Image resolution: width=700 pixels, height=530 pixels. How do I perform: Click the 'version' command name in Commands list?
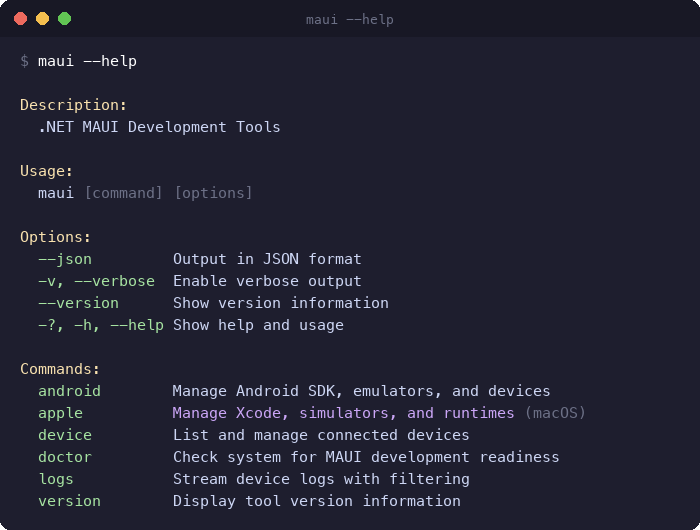70,501
